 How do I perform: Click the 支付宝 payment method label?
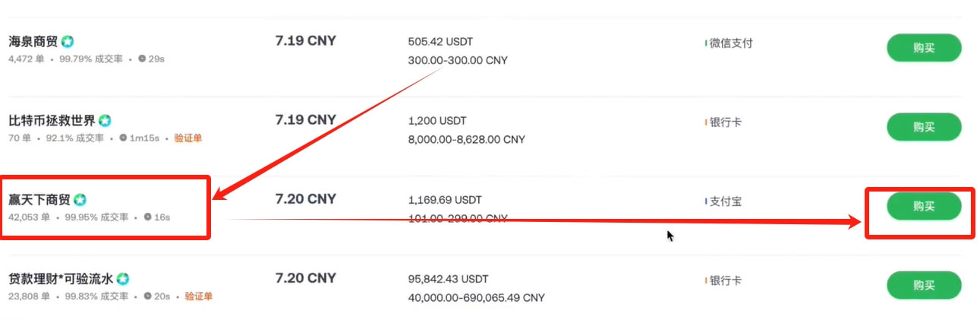coord(726,202)
